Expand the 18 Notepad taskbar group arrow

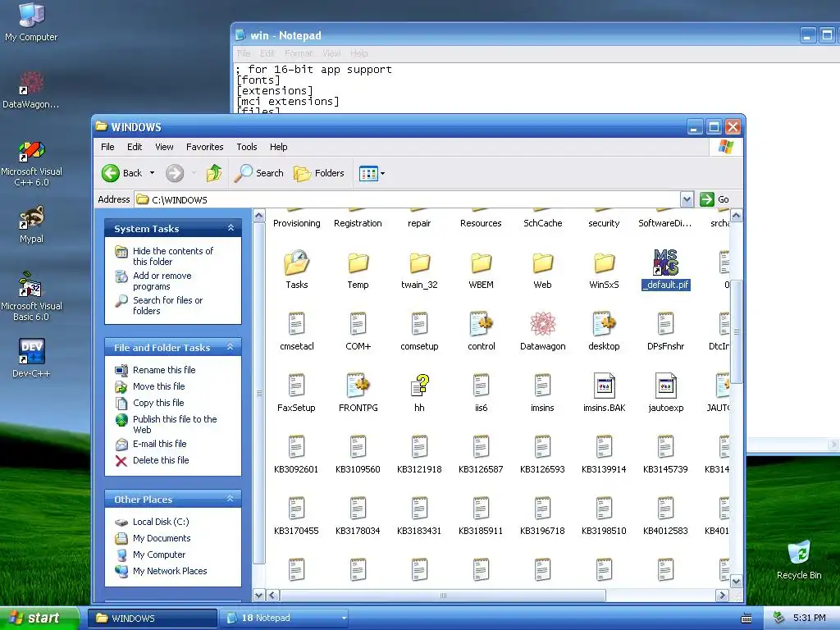(x=344, y=619)
